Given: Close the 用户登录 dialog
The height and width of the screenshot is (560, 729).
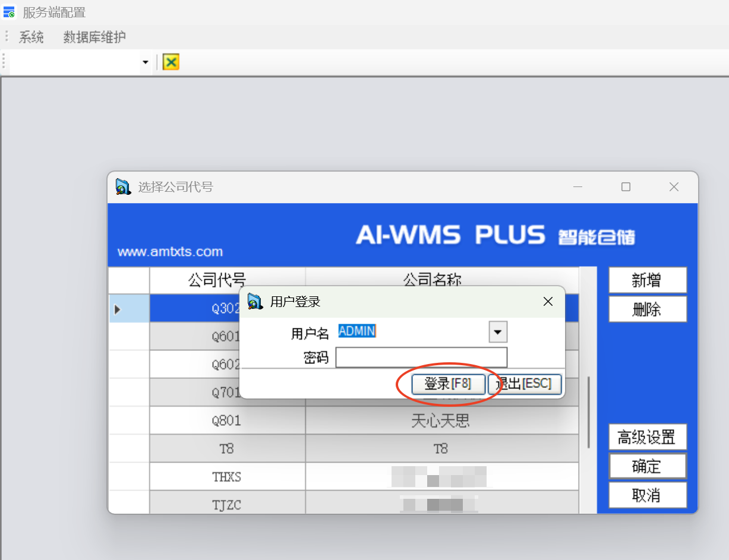Looking at the screenshot, I should tap(548, 302).
